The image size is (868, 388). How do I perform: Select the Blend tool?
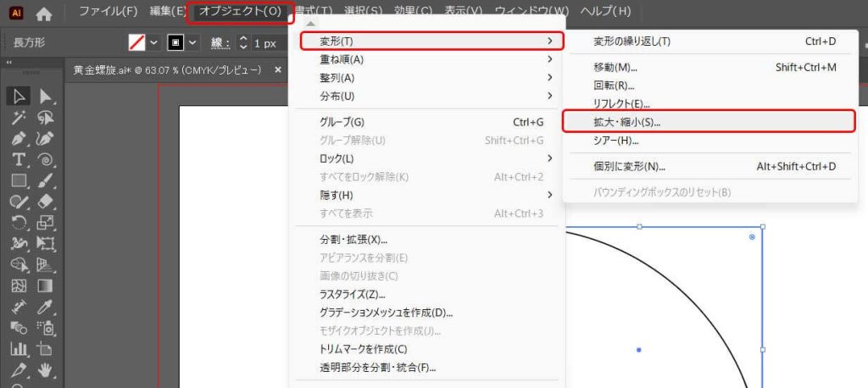tap(19, 328)
